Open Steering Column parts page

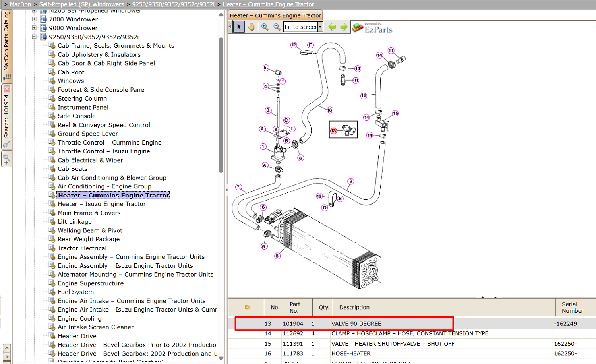pyautogui.click(x=82, y=99)
